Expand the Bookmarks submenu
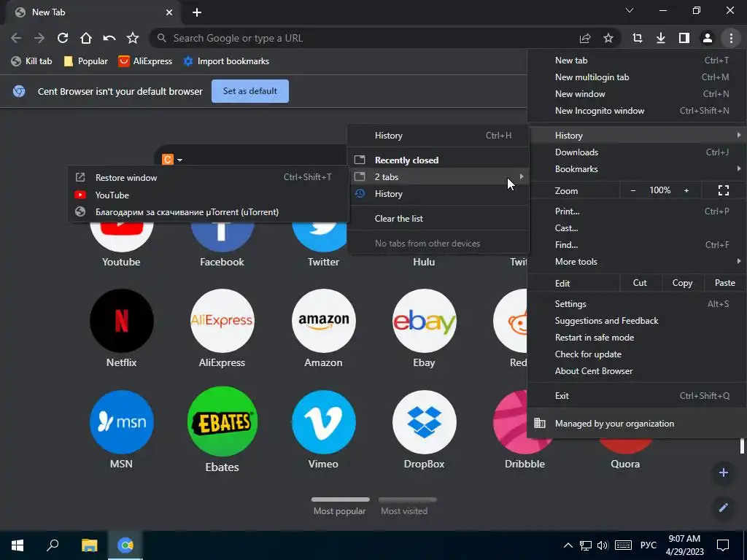 (637, 169)
